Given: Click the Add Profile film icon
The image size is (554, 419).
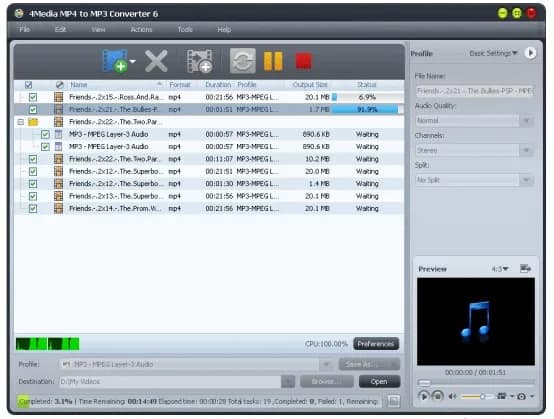Looking at the screenshot, I should pos(199,61).
